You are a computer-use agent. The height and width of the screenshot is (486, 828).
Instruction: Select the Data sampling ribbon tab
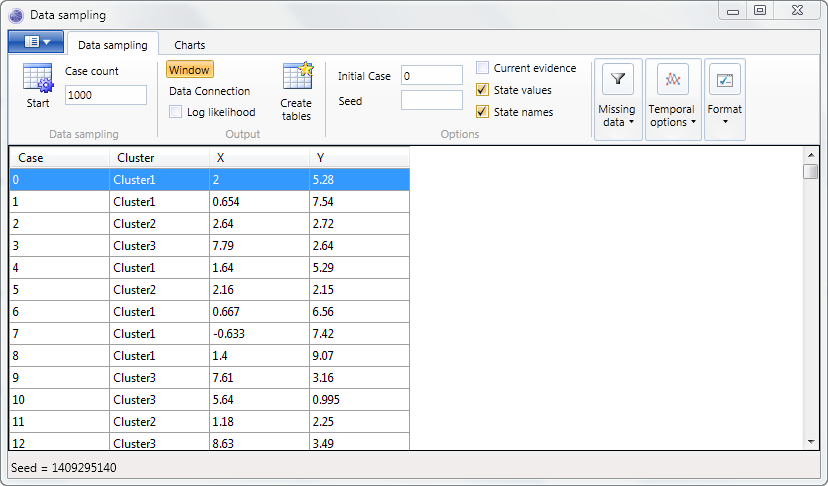[x=112, y=45]
